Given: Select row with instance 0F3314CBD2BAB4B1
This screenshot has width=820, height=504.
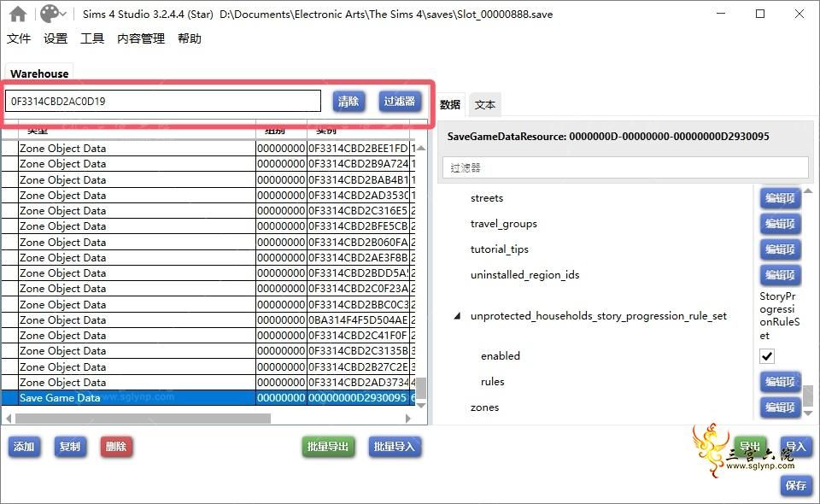Looking at the screenshot, I should click(208, 180).
